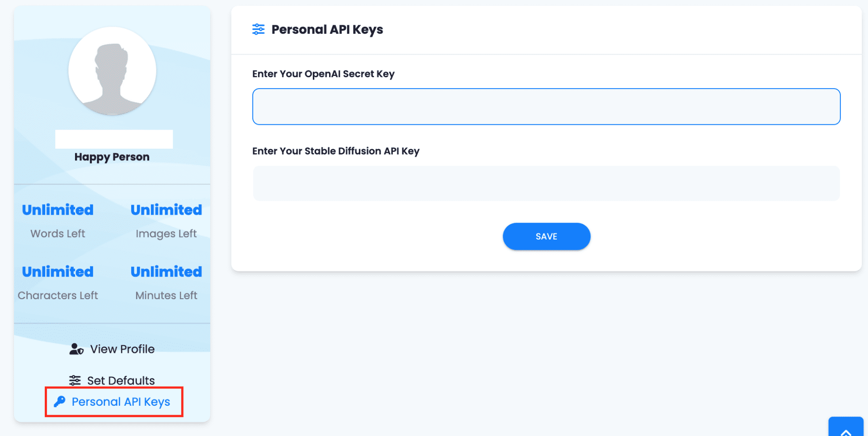Select the Personal API Keys menu item
The width and height of the screenshot is (868, 436).
pos(121,402)
